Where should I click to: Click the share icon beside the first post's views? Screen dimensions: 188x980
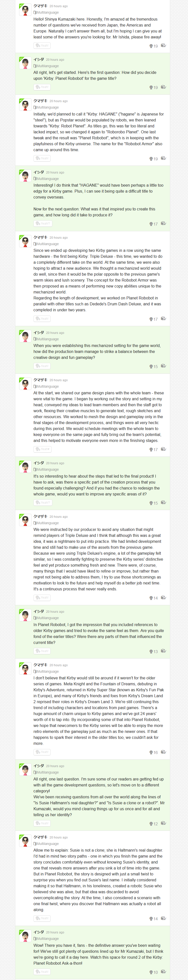point(164,46)
